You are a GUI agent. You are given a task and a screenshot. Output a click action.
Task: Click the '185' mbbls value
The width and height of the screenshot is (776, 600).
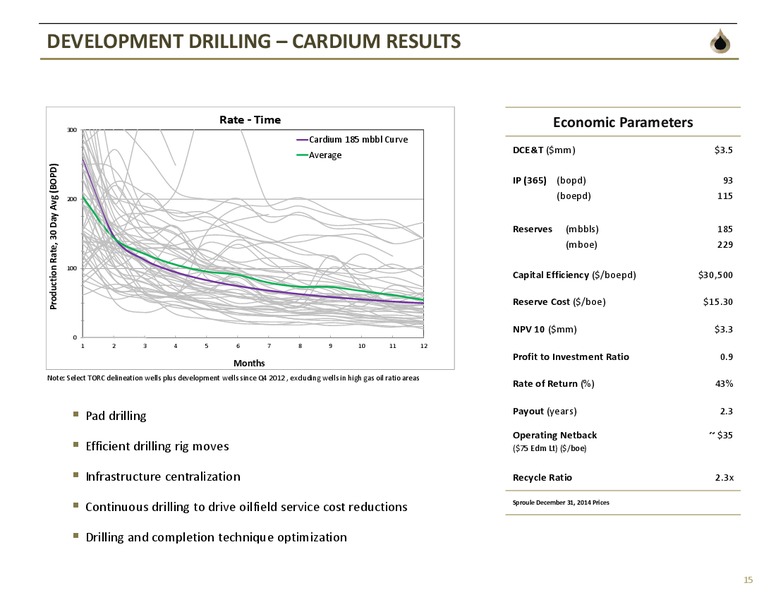725,229
